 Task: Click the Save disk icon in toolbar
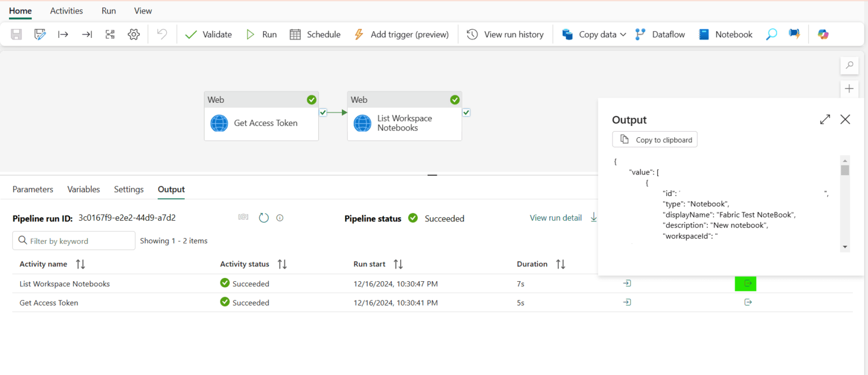[x=16, y=34]
